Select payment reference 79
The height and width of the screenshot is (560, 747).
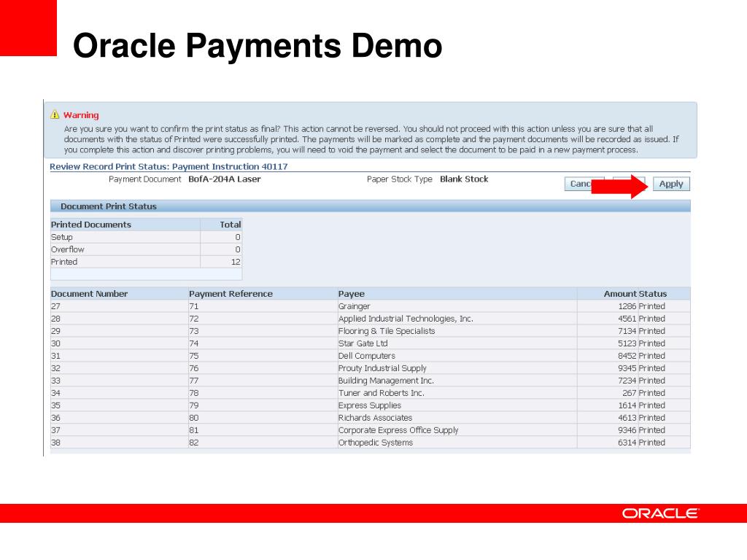pyautogui.click(x=194, y=405)
